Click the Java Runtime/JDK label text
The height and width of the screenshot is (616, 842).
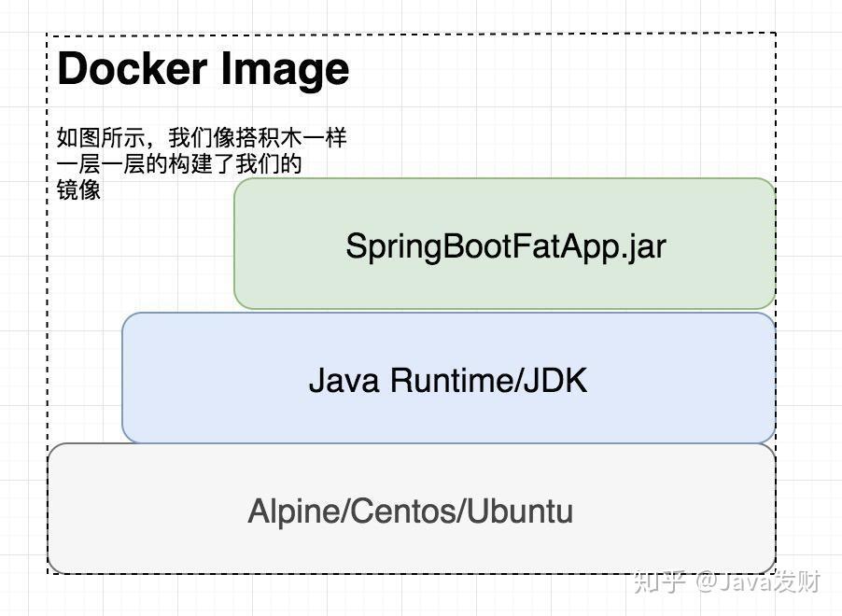[447, 381]
